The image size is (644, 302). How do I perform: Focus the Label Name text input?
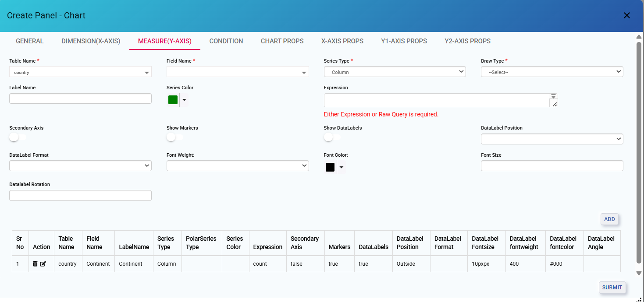pos(80,98)
